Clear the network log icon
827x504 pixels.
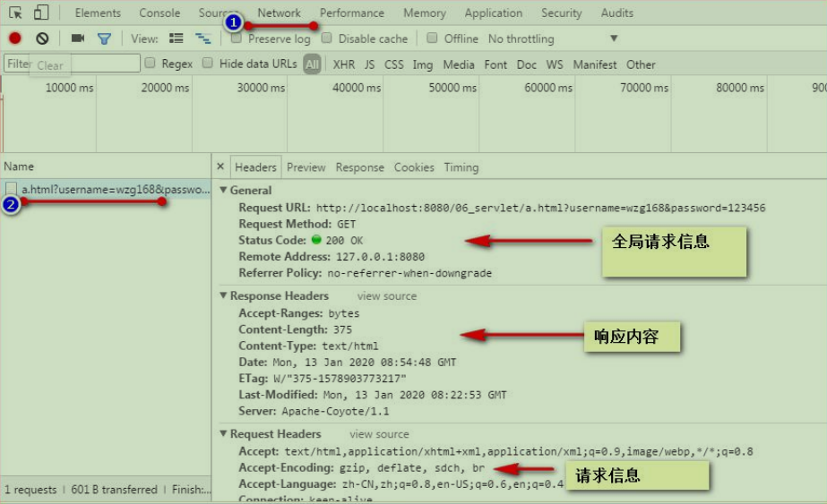coord(42,38)
